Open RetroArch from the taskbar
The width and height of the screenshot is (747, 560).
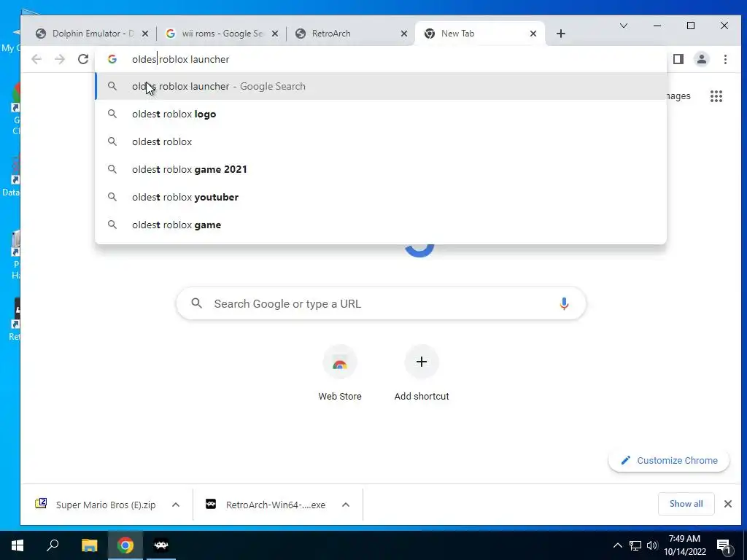[x=161, y=545]
